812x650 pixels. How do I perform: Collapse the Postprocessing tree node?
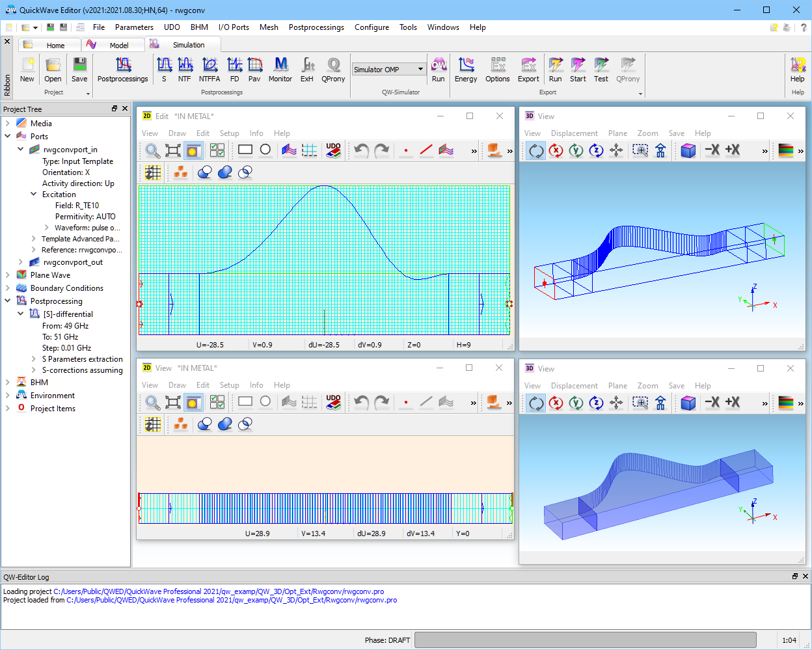8,301
